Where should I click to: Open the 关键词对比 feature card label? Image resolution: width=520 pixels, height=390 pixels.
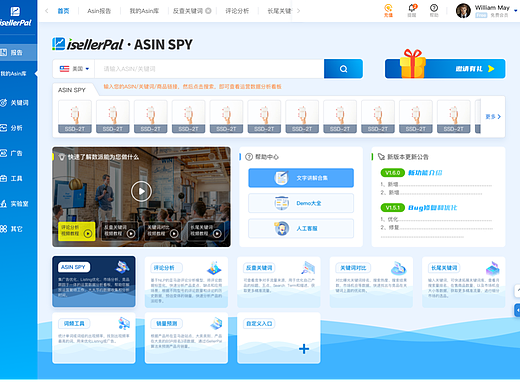click(x=353, y=268)
